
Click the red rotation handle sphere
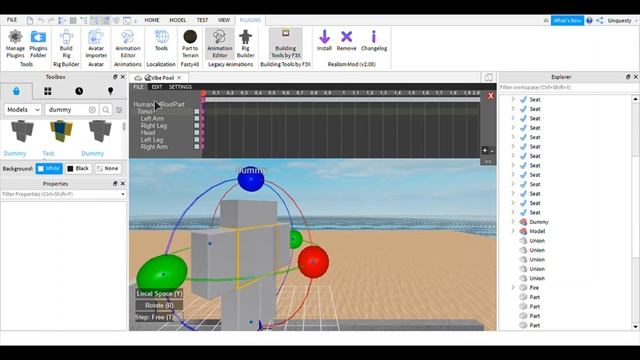[313, 262]
